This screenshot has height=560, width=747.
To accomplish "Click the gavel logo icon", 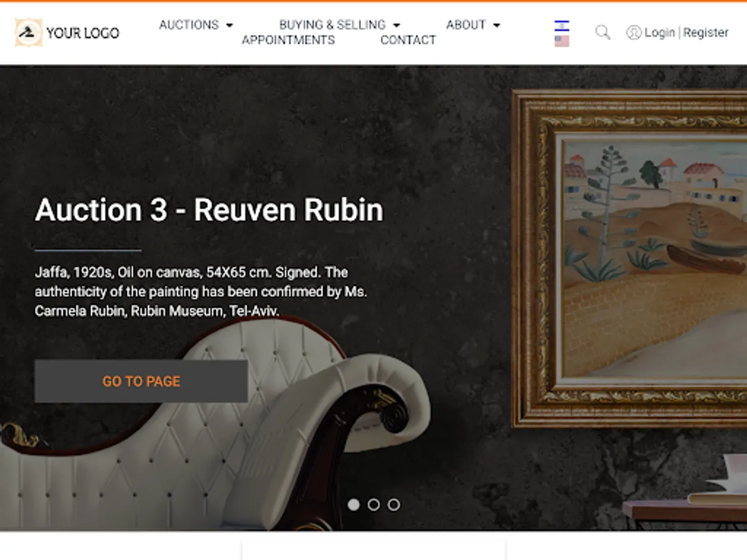I will (29, 32).
